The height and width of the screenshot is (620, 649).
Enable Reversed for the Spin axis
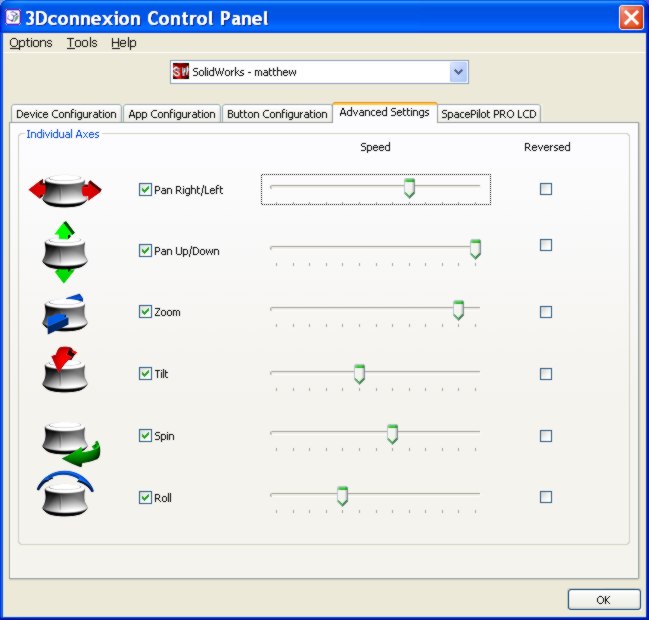(x=546, y=435)
